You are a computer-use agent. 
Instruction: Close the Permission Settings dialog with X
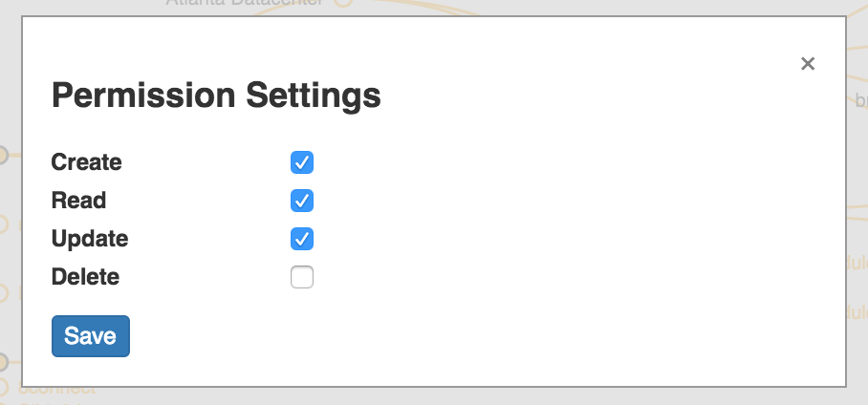coord(808,64)
